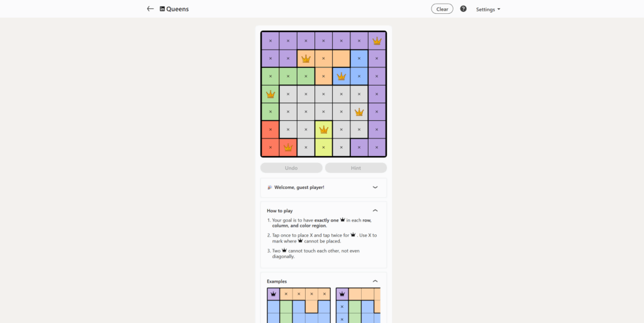Image resolution: width=644 pixels, height=323 pixels.
Task: Click the crown in the orange region
Action: tap(306, 59)
